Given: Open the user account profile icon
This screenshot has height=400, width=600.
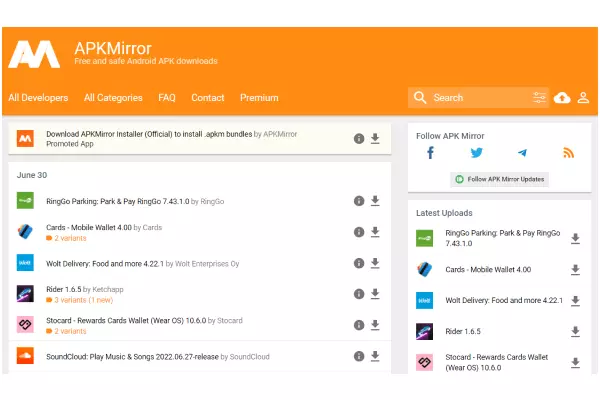Looking at the screenshot, I should click(583, 98).
